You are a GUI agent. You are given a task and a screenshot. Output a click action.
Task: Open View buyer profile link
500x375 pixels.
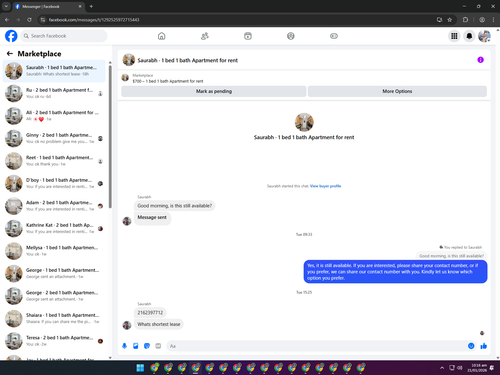click(325, 186)
